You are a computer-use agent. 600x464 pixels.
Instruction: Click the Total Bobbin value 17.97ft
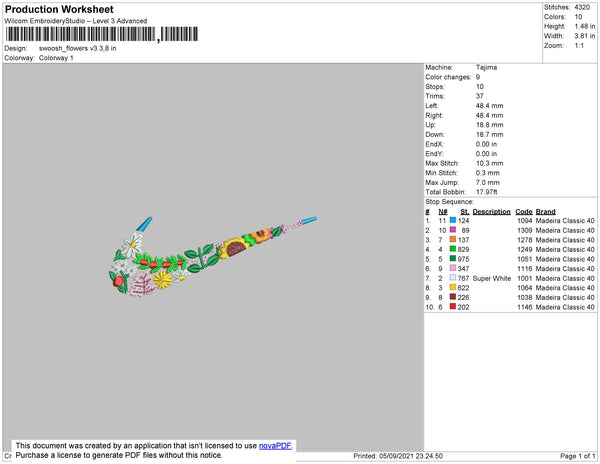(x=487, y=192)
